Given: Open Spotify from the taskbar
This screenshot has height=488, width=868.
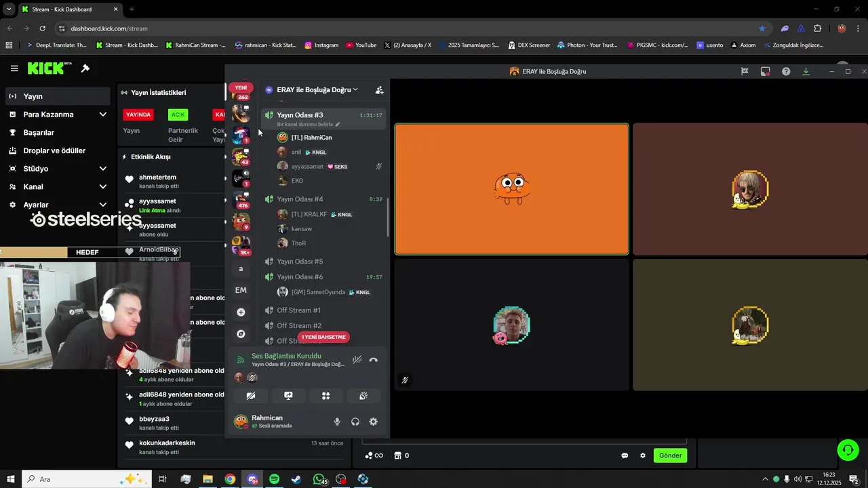Looking at the screenshot, I should point(274,479).
